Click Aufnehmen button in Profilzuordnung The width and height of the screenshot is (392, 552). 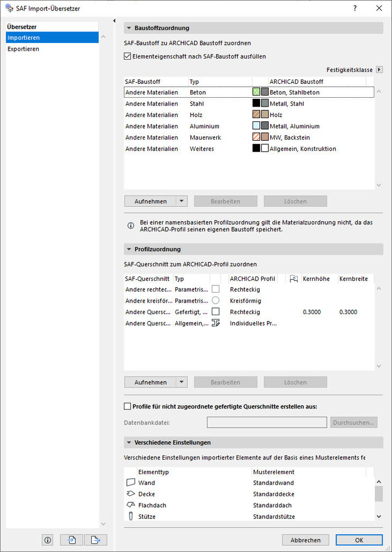coord(151,383)
